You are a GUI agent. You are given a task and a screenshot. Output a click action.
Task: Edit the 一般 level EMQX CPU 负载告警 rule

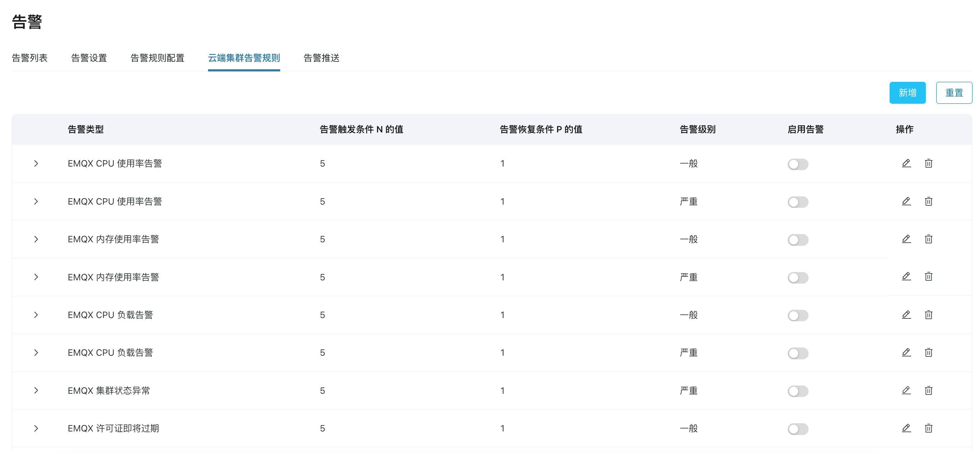[906, 315]
